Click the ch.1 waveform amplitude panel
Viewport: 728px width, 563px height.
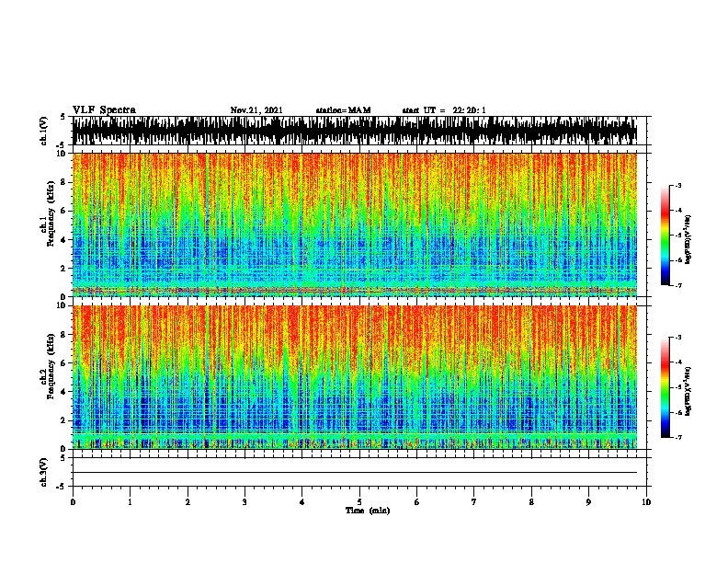click(355, 131)
